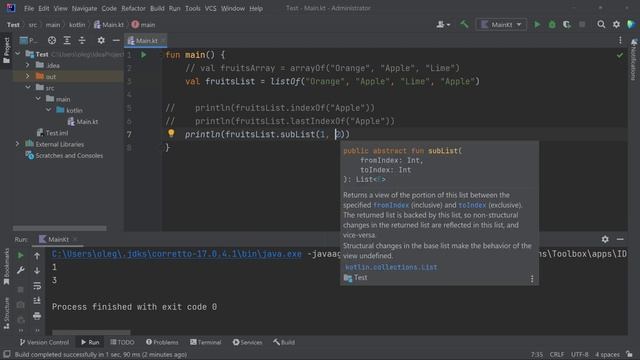Click the Build project hammer icon

(464, 24)
